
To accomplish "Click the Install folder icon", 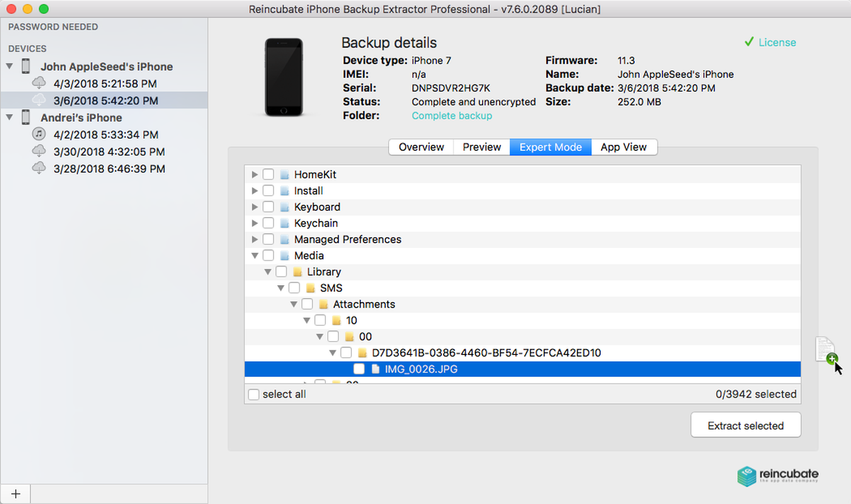I will pyautogui.click(x=284, y=191).
